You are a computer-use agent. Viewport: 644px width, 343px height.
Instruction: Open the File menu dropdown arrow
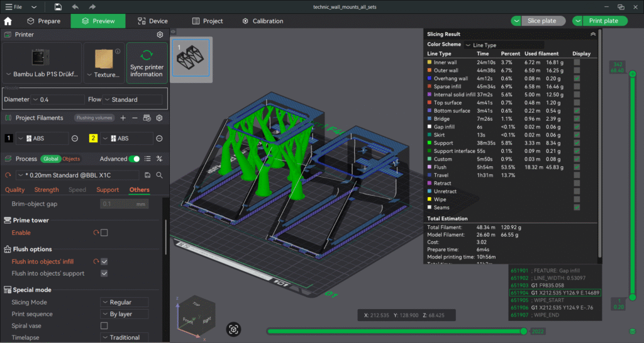coord(34,7)
